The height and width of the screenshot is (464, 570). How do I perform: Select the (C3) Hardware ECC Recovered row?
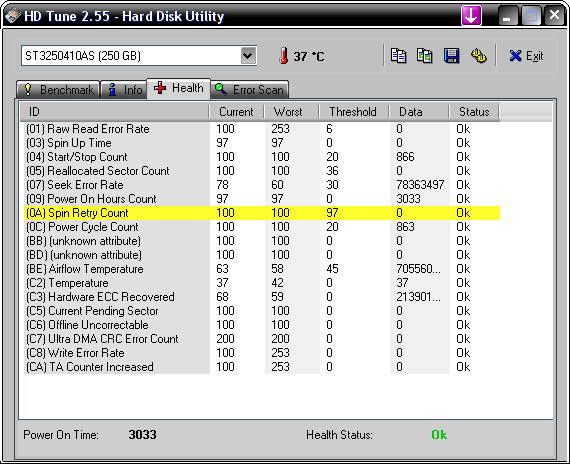262,297
